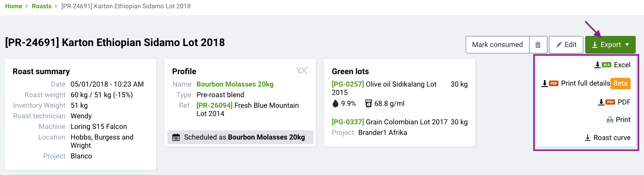Click the moisture droplet icon in Green lots

click(335, 103)
